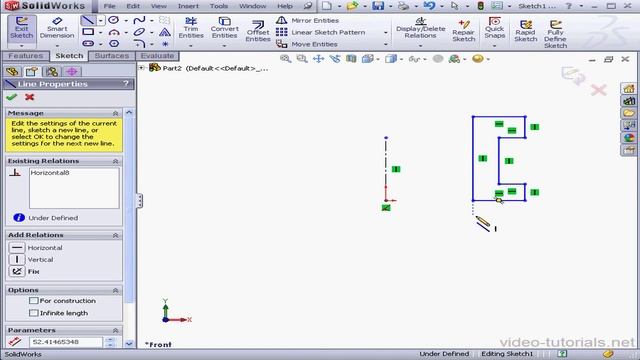Click the Section View icon
640x360 pixels.
tap(351, 59)
